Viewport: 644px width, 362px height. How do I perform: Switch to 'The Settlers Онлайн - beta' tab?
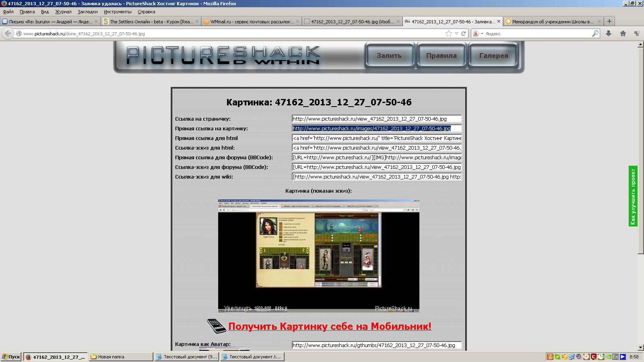tap(151, 21)
